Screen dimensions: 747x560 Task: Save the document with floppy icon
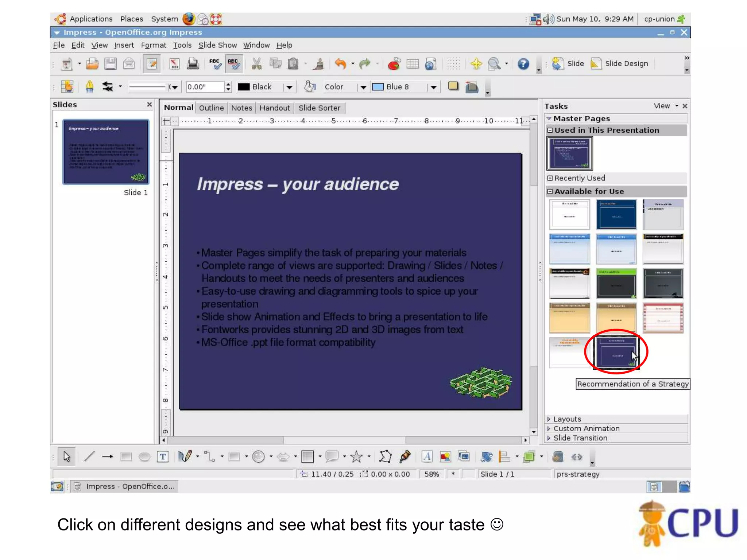tap(110, 64)
